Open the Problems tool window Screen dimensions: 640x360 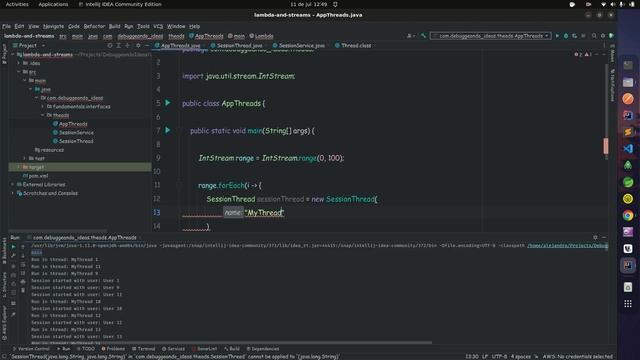pyautogui.click(x=113, y=349)
